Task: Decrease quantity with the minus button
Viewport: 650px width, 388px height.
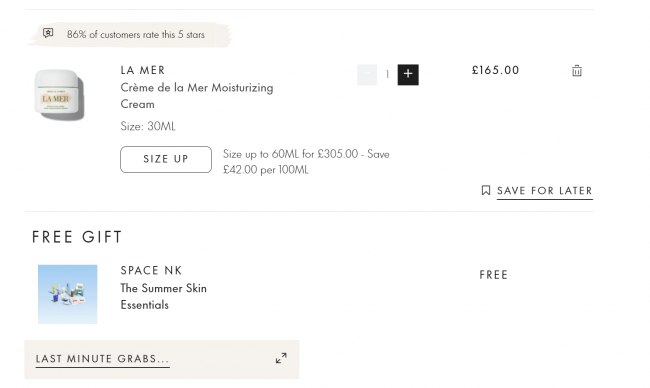Action: coord(367,75)
